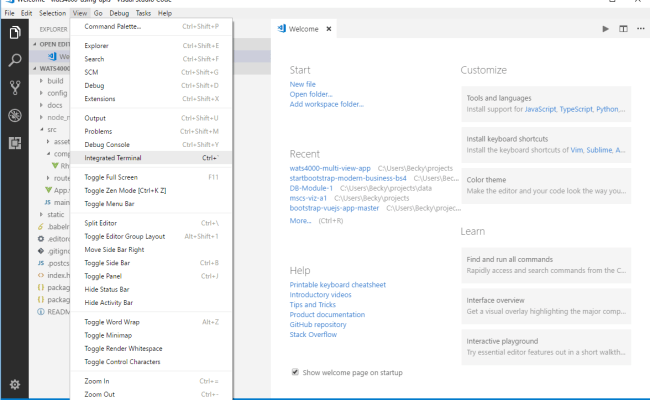
Task: Open the Search icon in activity bar
Action: 15,60
